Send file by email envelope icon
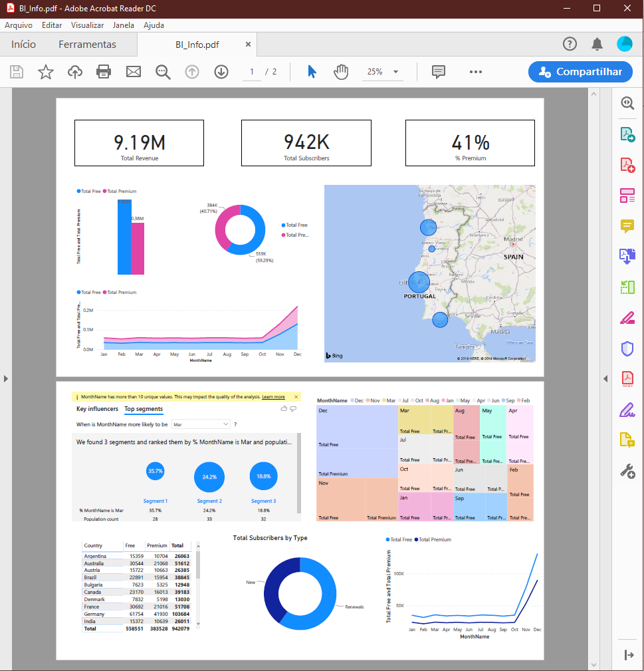 (134, 72)
